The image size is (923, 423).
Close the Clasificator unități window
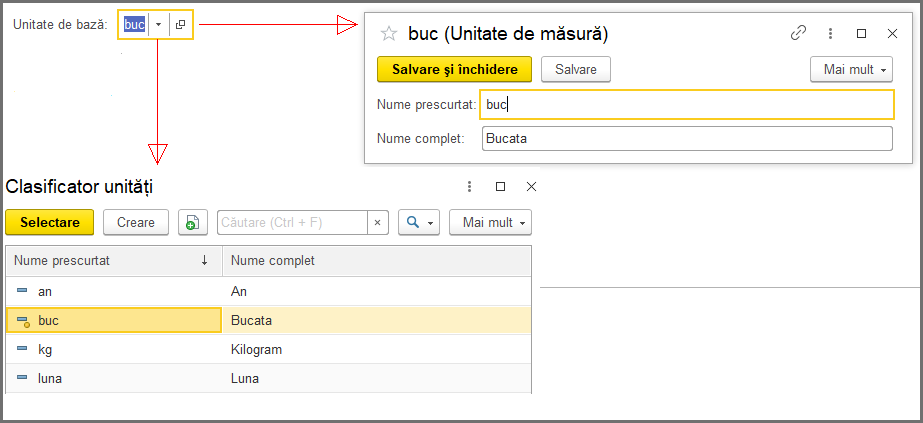531,186
